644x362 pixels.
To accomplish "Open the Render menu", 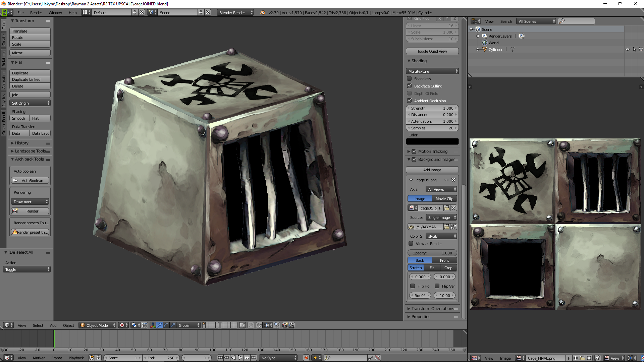I will tap(36, 12).
